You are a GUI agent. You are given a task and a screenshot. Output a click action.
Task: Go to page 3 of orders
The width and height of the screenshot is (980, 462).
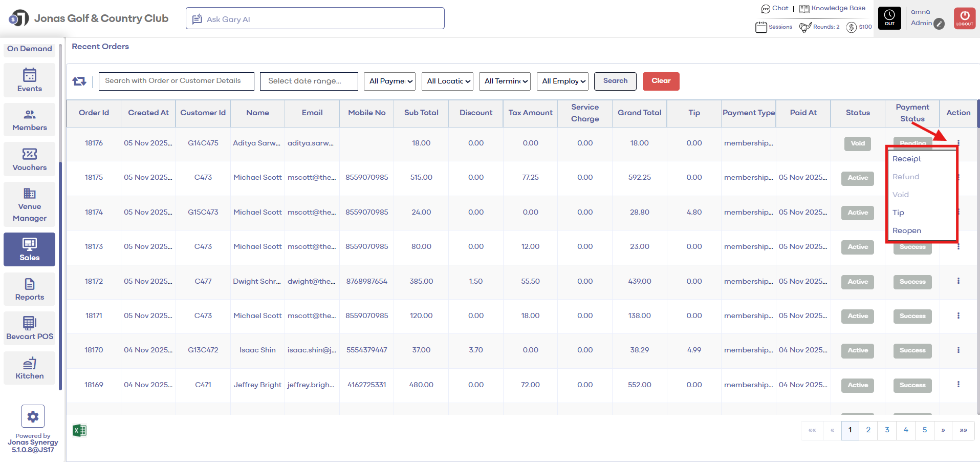click(x=887, y=430)
